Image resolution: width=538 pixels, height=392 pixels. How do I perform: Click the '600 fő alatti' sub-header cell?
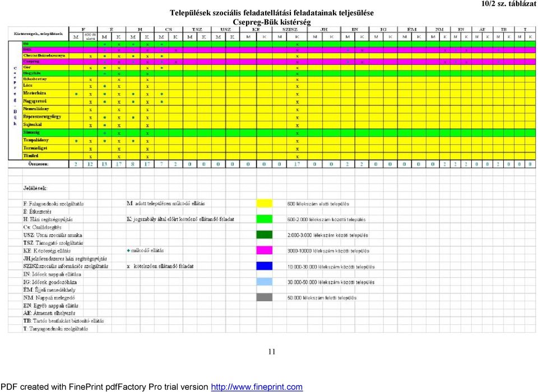90,37
